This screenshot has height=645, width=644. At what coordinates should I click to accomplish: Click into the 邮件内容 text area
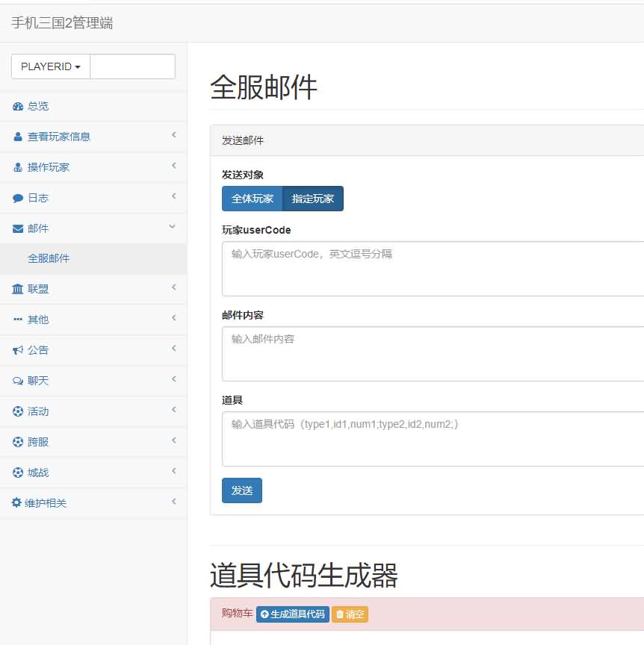point(433,354)
